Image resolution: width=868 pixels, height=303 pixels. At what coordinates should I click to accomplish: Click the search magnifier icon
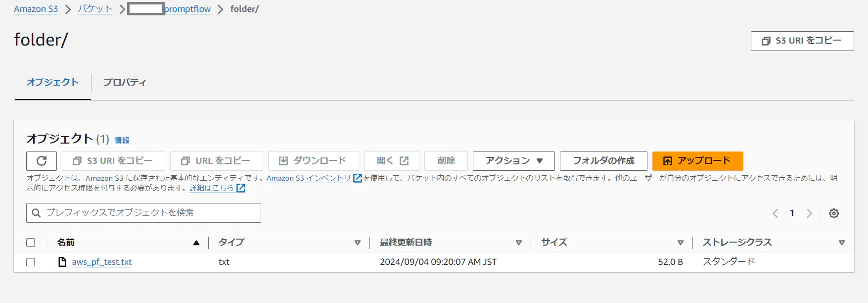point(36,213)
